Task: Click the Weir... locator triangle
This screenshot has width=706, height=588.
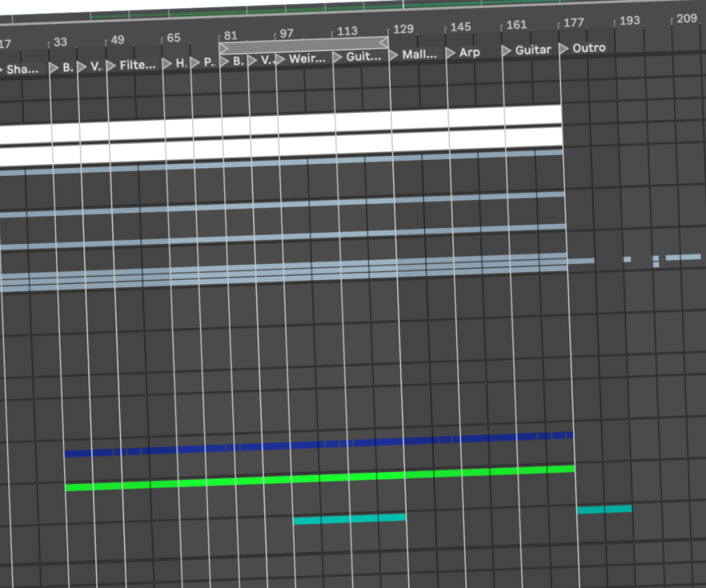Action: tap(280, 59)
